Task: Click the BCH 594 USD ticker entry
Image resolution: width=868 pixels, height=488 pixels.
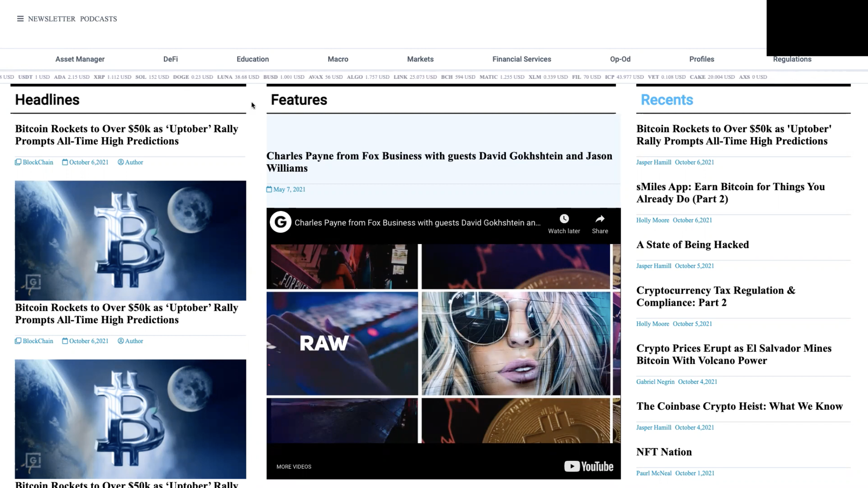Action: pos(458,77)
